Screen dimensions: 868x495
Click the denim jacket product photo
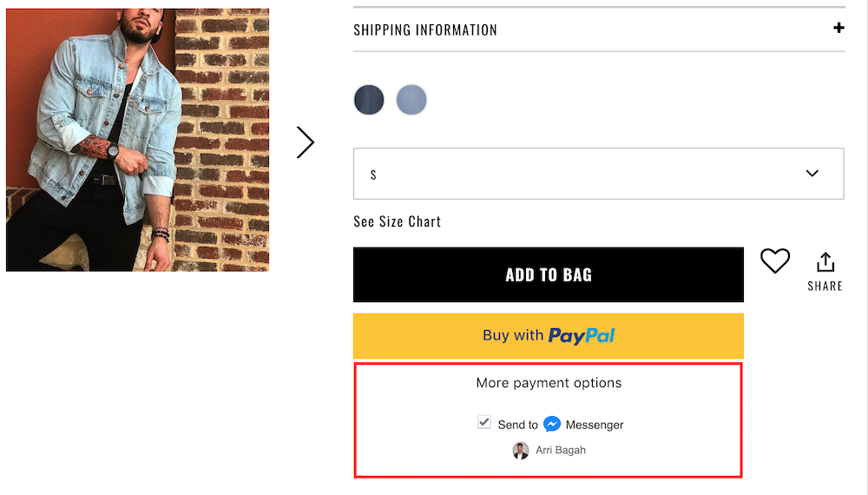coord(137,139)
